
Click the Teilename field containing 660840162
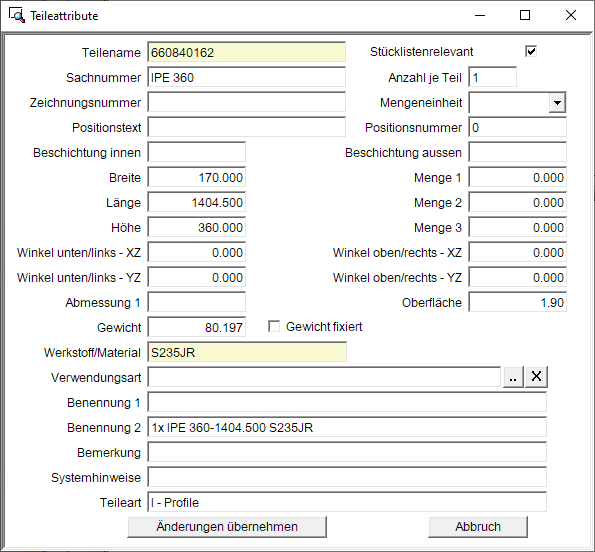[x=247, y=52]
